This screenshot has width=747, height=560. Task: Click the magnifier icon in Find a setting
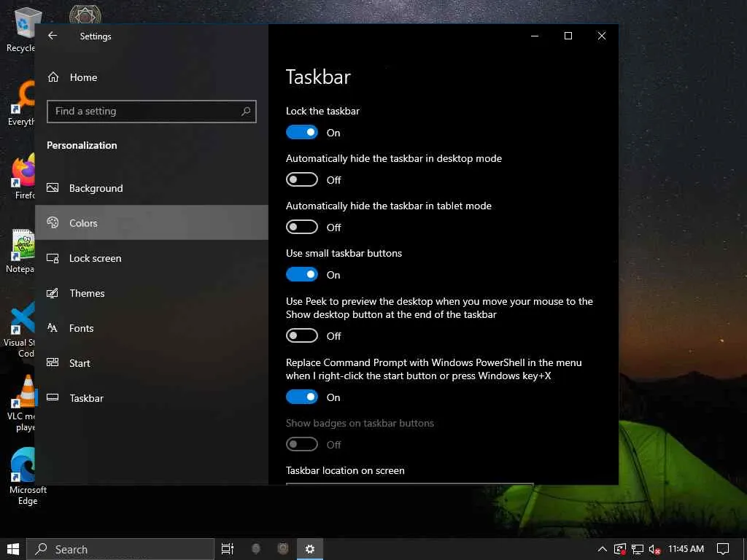click(x=246, y=111)
